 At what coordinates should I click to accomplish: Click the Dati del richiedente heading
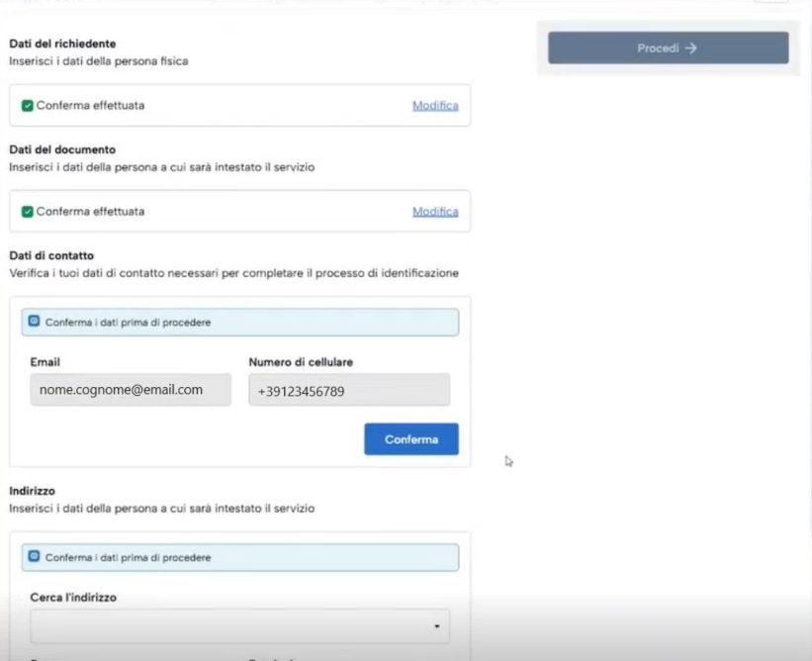tap(62, 44)
